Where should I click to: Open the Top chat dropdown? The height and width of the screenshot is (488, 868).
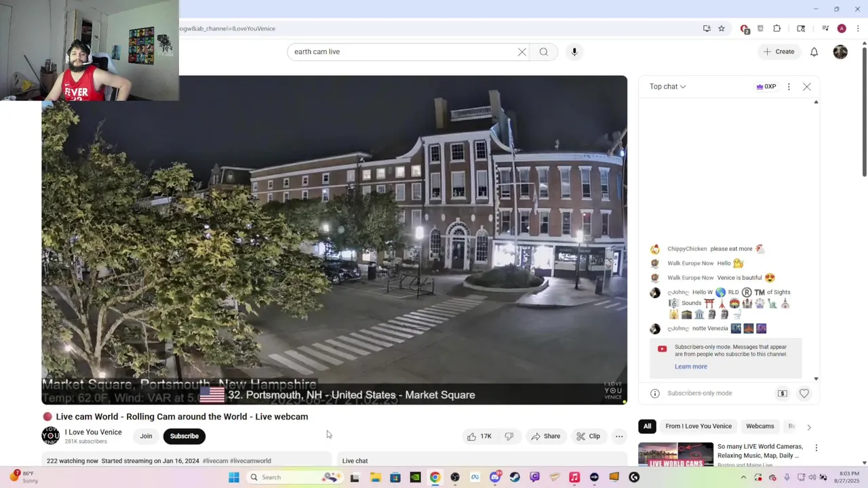pos(668,87)
